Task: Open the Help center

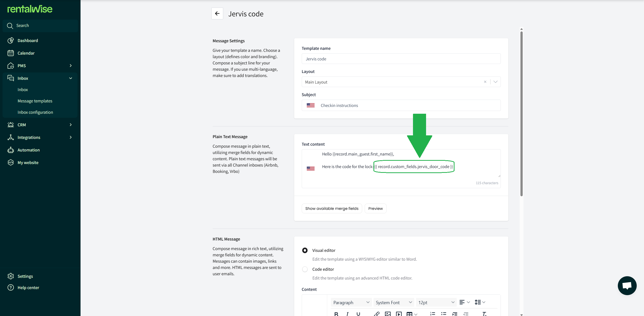Action: pyautogui.click(x=28, y=288)
